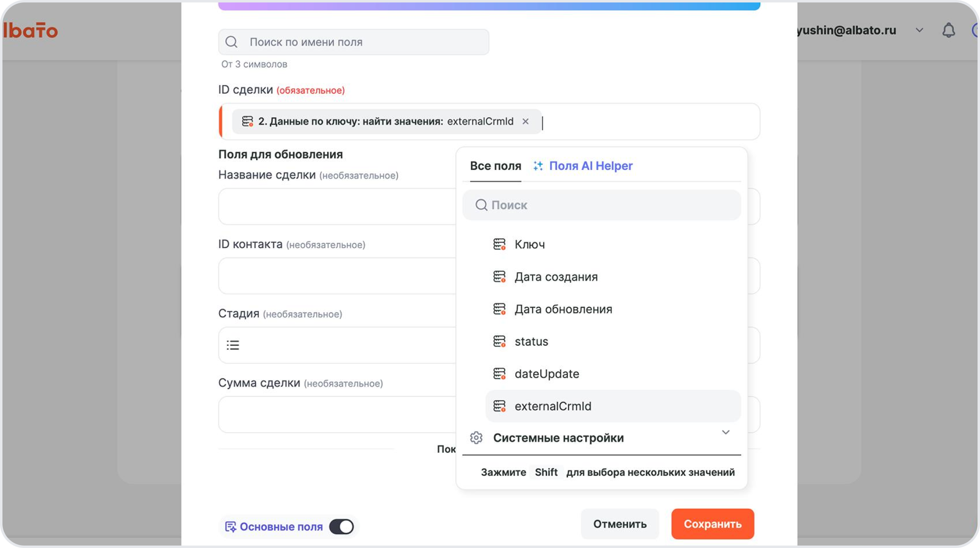Click the Сохранить button
Viewport: 980px width, 548px height.
713,524
